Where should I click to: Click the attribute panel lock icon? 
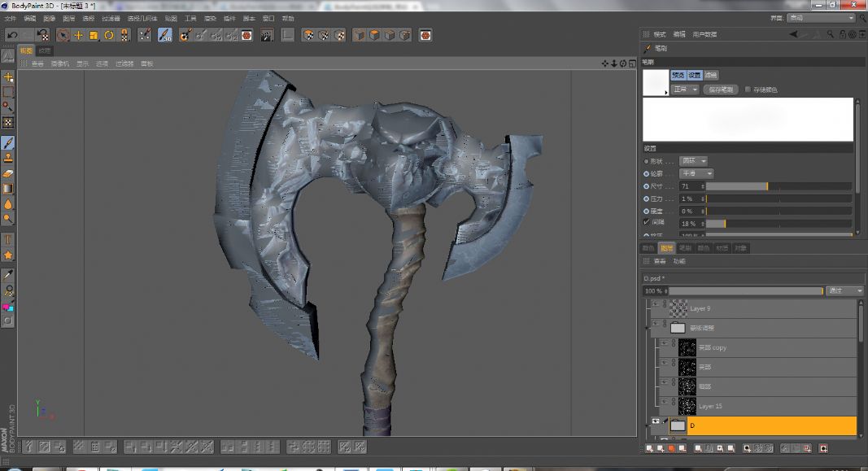coord(843,34)
